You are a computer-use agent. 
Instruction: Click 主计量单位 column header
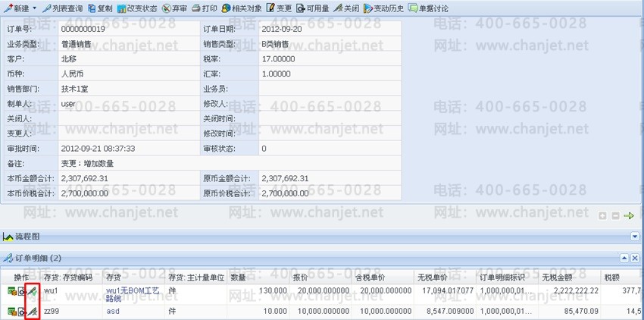(x=196, y=278)
